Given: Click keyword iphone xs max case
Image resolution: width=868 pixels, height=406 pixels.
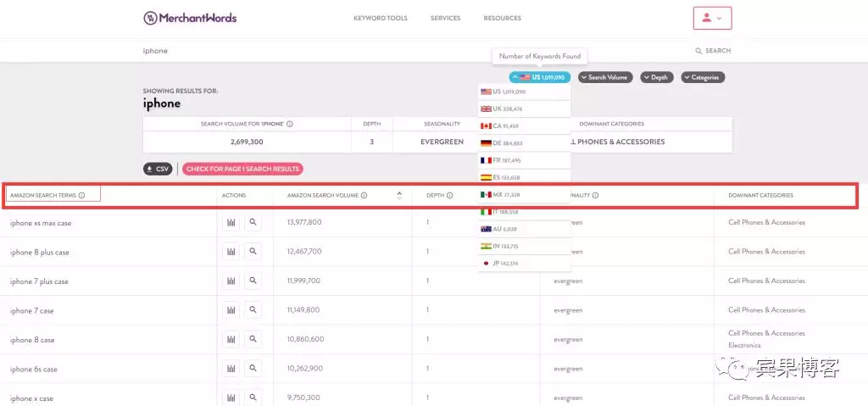Looking at the screenshot, I should (x=41, y=223).
